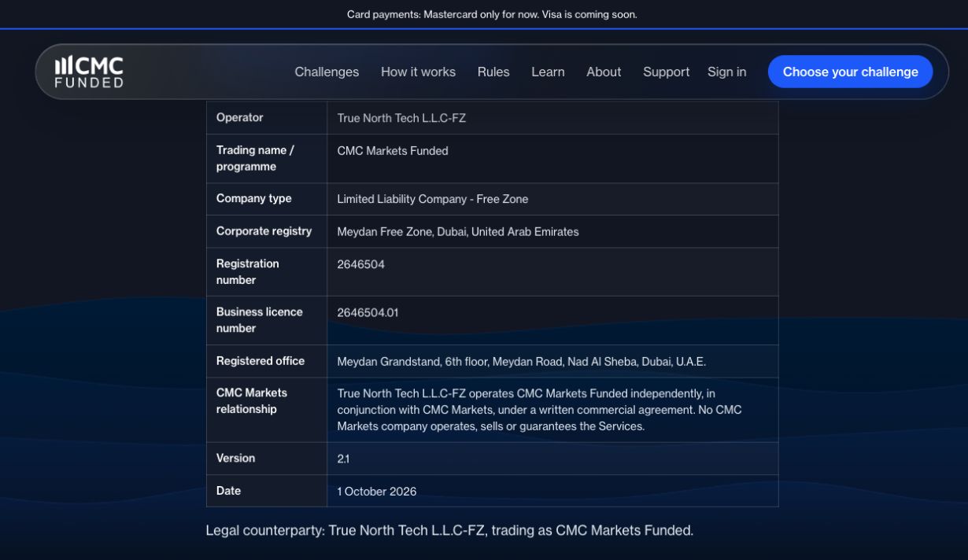The height and width of the screenshot is (560, 968).
Task: Select the Corporate registry label
Action: 264,231
